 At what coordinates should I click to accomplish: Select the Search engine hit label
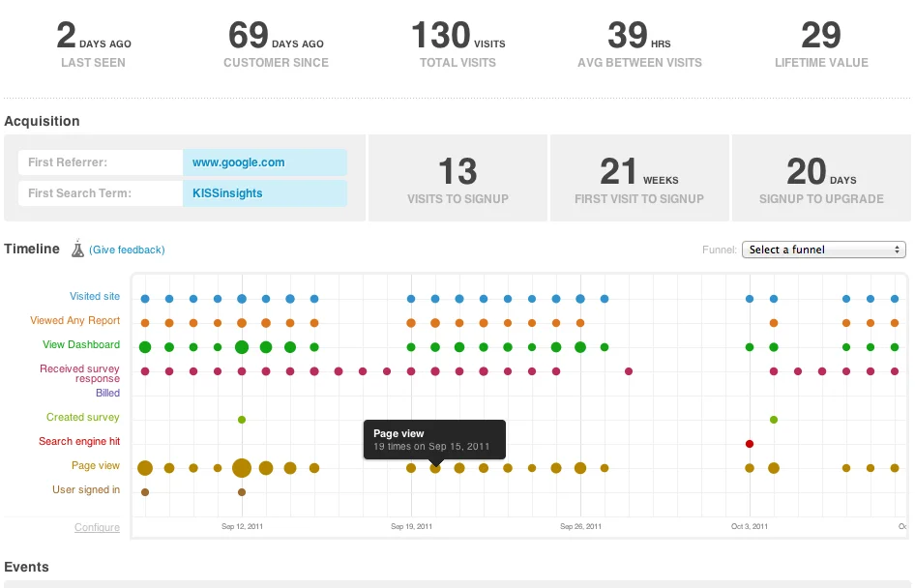79,441
